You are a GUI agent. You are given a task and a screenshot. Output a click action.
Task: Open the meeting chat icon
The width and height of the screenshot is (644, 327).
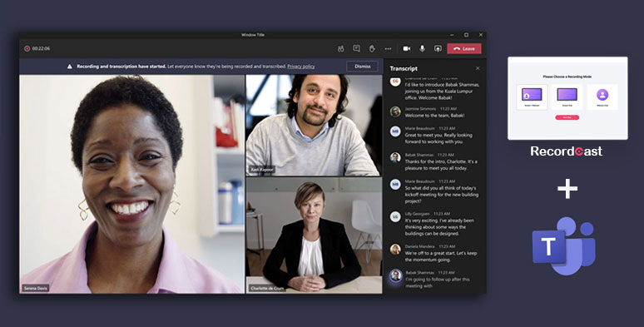[x=356, y=48]
